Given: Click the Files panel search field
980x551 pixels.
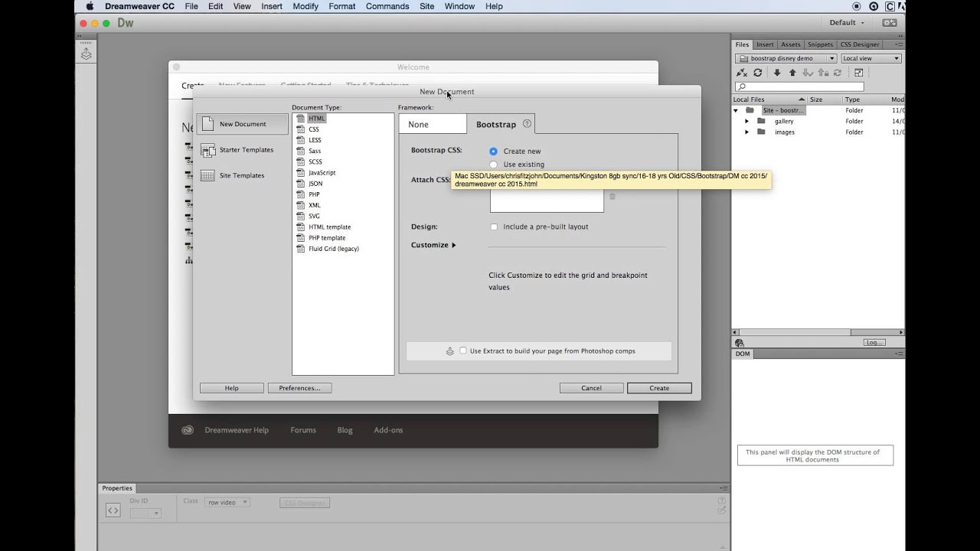Looking at the screenshot, I should coord(799,86).
